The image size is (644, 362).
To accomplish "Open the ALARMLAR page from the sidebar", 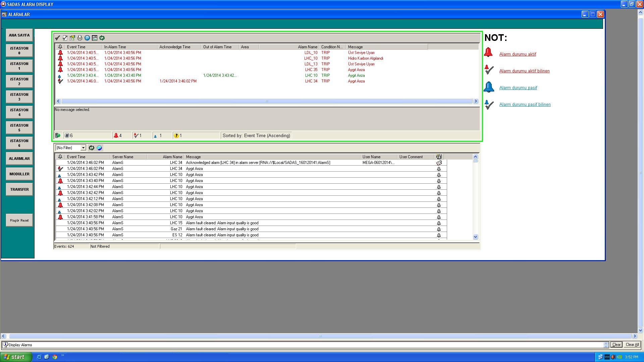I will (x=19, y=159).
